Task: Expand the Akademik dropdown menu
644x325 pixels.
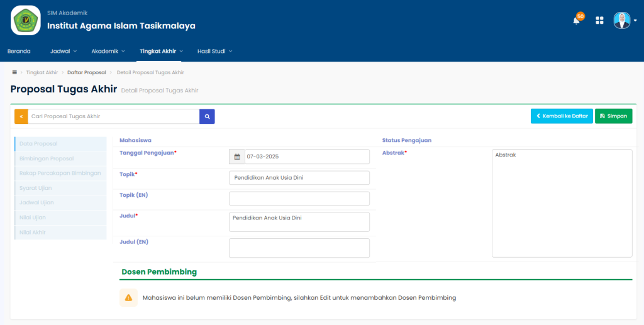Action: [108, 51]
